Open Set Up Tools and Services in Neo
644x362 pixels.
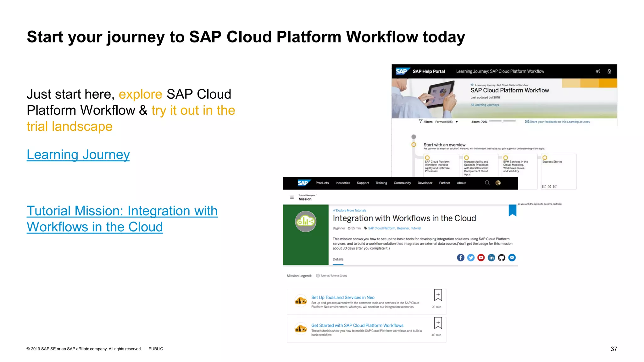pyautogui.click(x=343, y=298)
